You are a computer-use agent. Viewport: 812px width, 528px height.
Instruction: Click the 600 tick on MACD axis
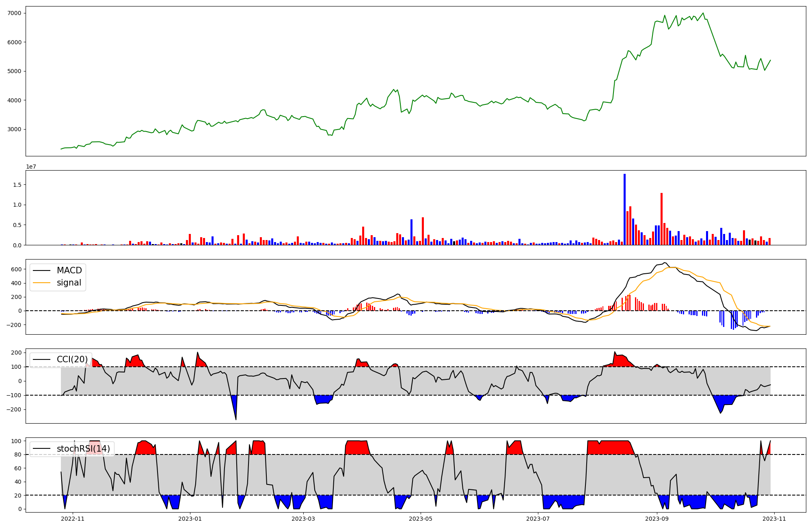coord(17,269)
